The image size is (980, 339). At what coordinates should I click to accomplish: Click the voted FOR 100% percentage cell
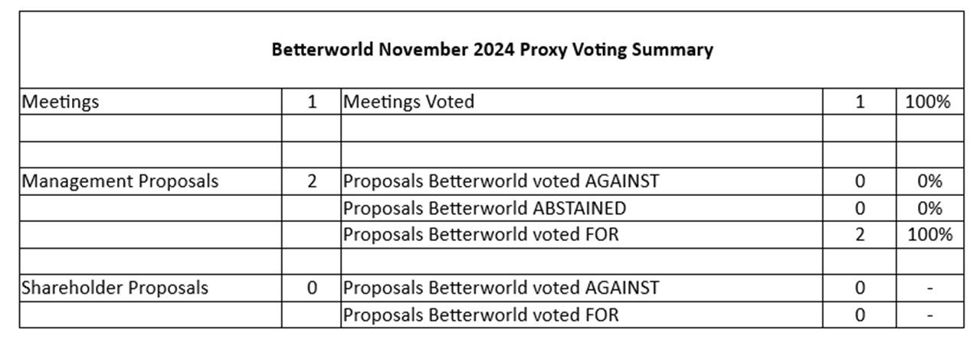[929, 235]
